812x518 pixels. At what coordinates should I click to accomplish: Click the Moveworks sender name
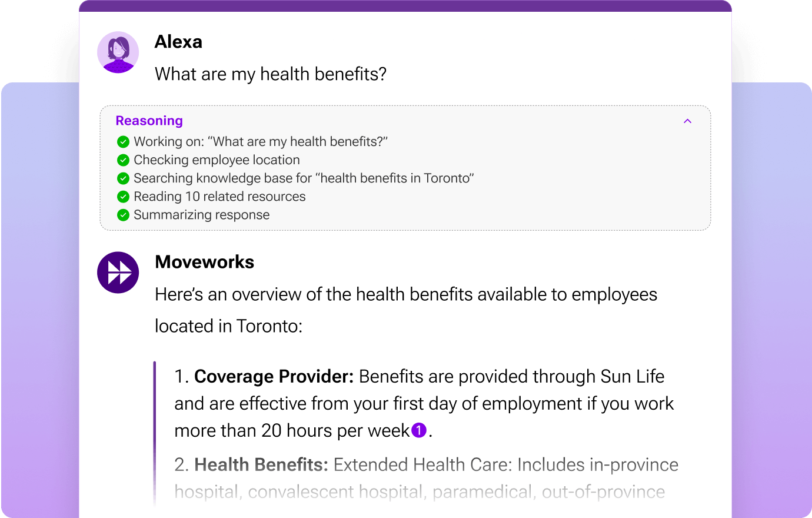point(204,262)
